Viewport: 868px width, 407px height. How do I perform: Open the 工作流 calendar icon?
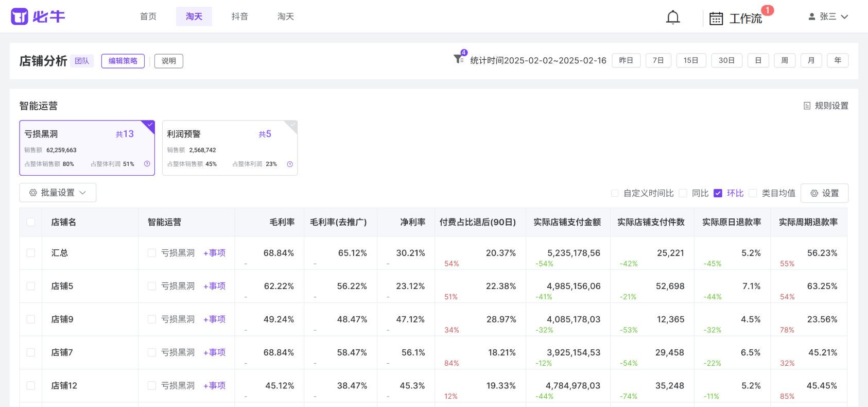tap(716, 19)
